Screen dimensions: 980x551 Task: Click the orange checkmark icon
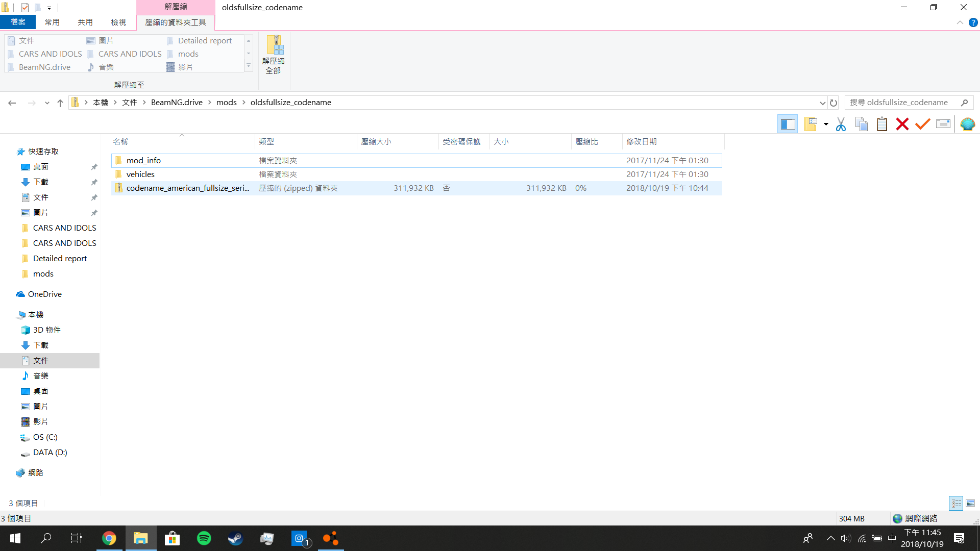(923, 124)
